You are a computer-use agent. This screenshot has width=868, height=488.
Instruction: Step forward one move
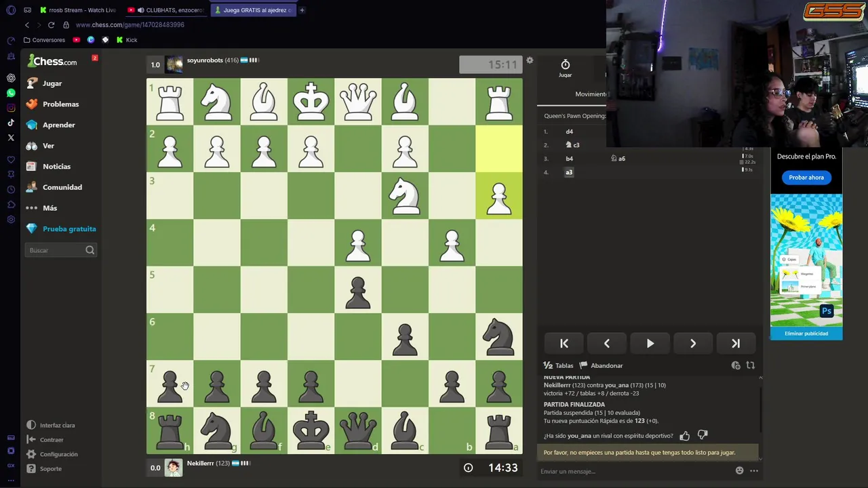coord(693,344)
